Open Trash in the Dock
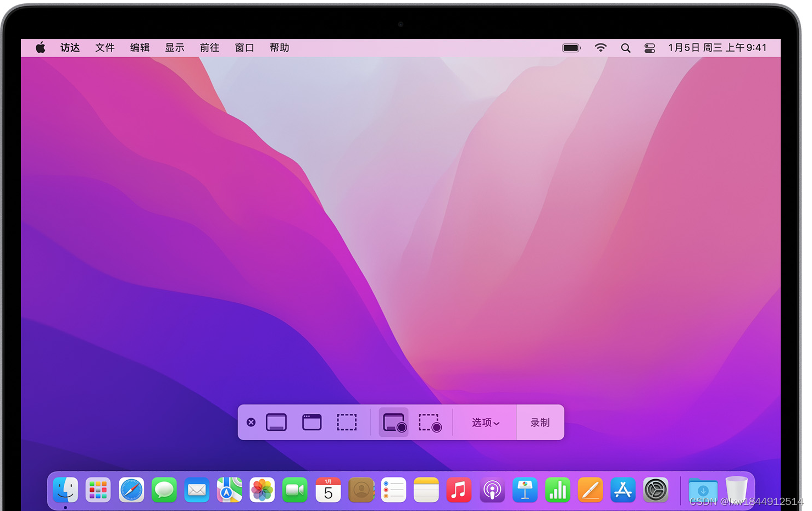The width and height of the screenshot is (812, 511). [736, 490]
